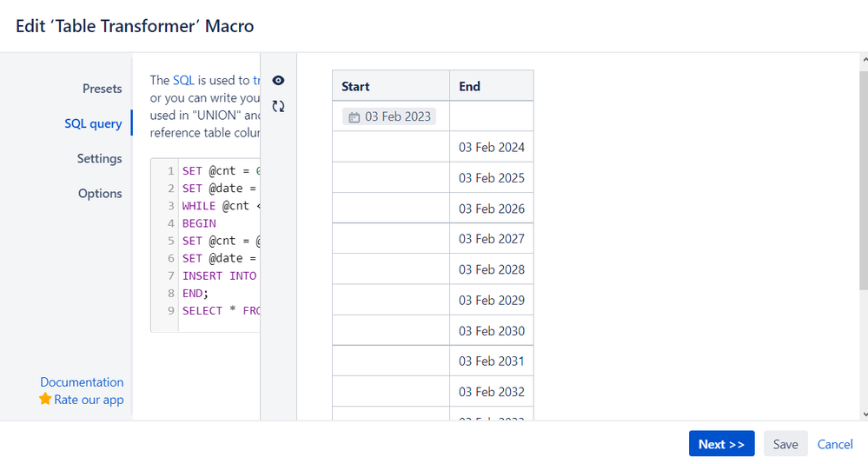
Task: Click the star icon beside Rate our app
Action: tap(45, 399)
